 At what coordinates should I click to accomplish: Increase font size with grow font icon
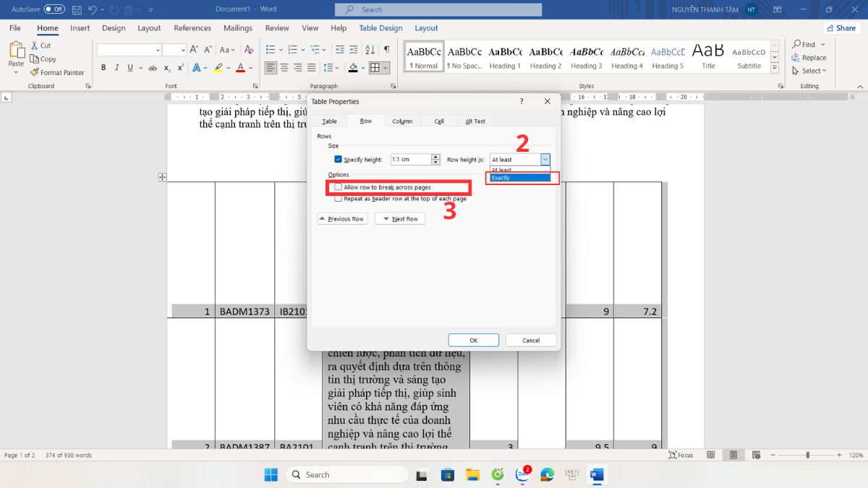coord(195,50)
